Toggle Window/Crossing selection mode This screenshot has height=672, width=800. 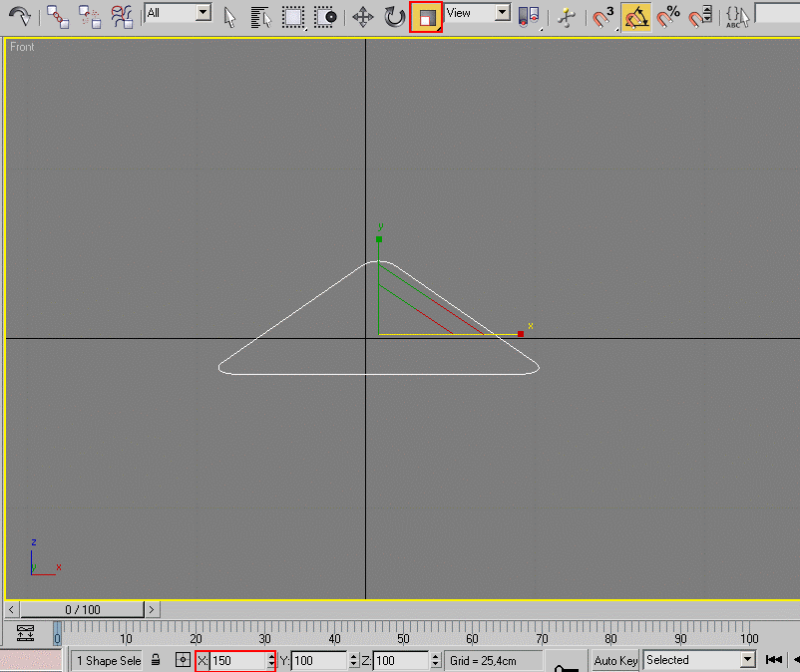click(325, 17)
